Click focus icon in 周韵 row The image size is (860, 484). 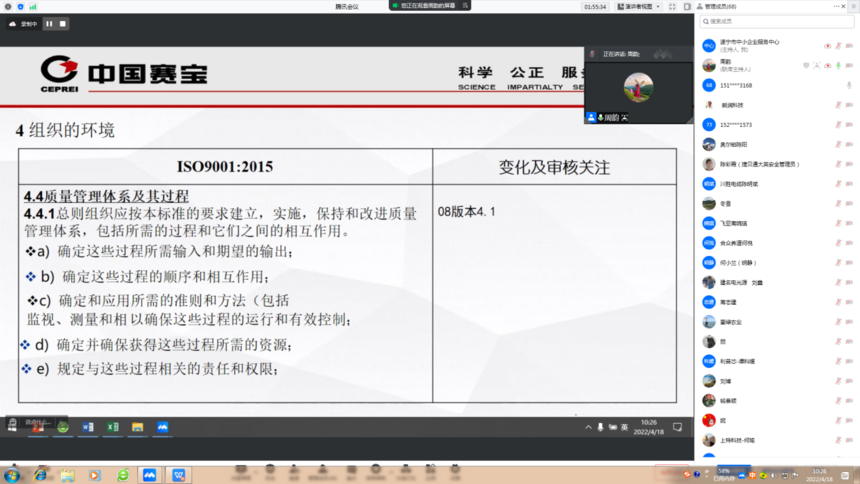[x=817, y=65]
